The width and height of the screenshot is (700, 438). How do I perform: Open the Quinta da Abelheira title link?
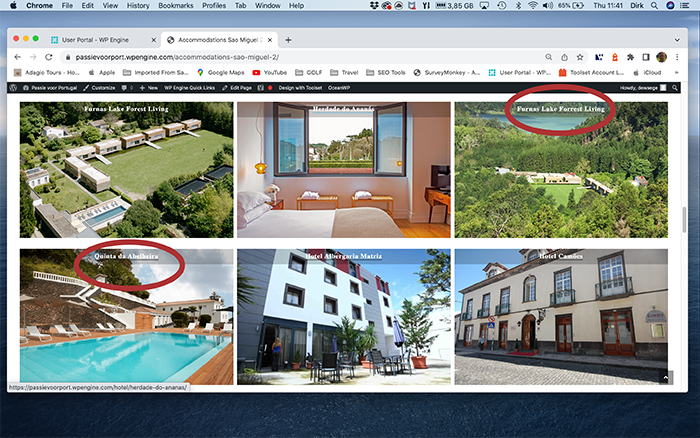pyautogui.click(x=126, y=256)
